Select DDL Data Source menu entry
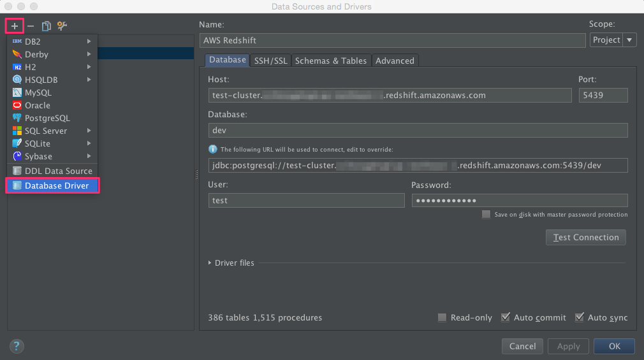 52,171
